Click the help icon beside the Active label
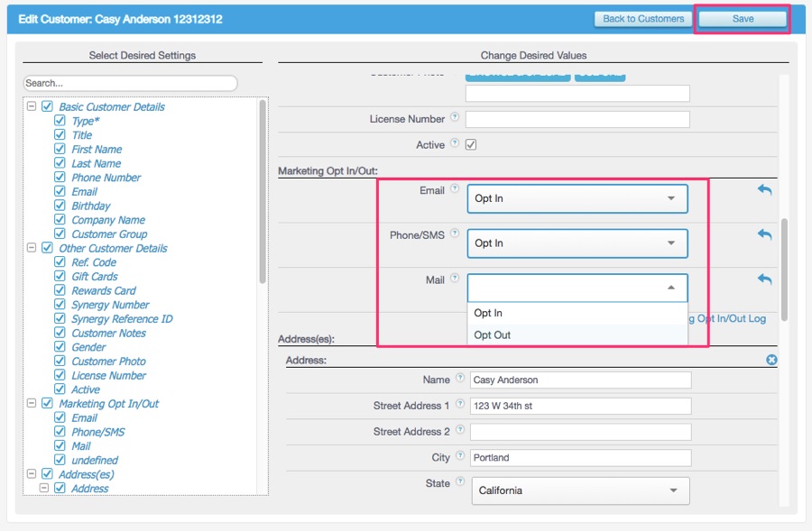812x531 pixels. pos(455,143)
